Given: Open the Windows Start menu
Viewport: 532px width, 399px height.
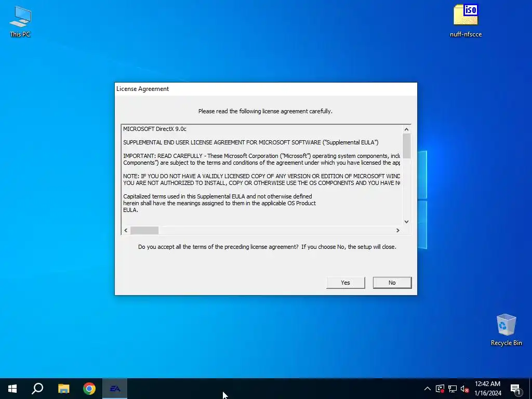Looking at the screenshot, I should [x=12, y=389].
